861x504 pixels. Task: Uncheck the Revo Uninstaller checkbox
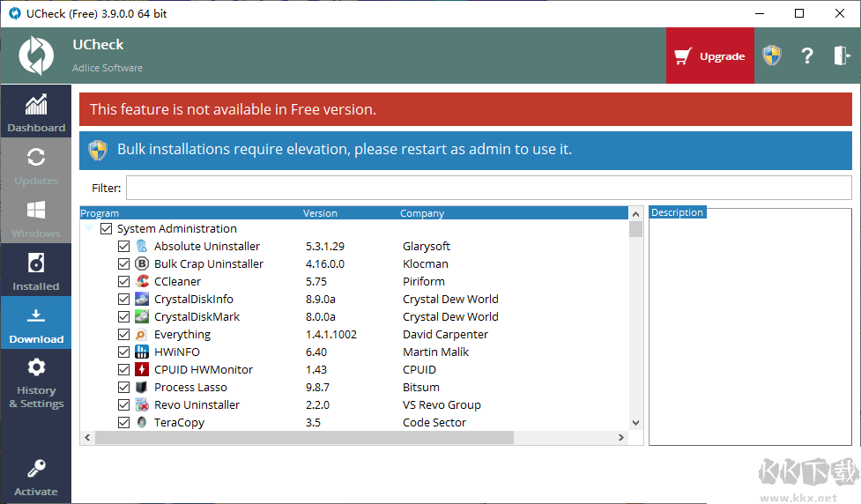click(123, 404)
